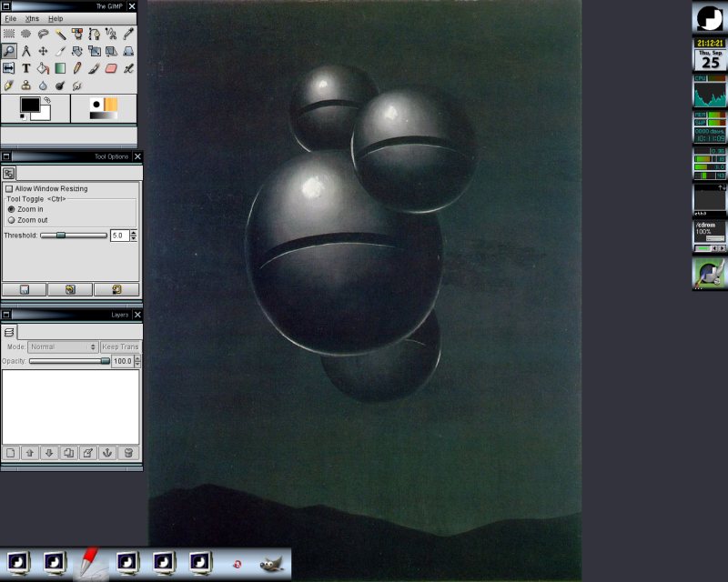Select the Blend gradient tool

(60, 68)
